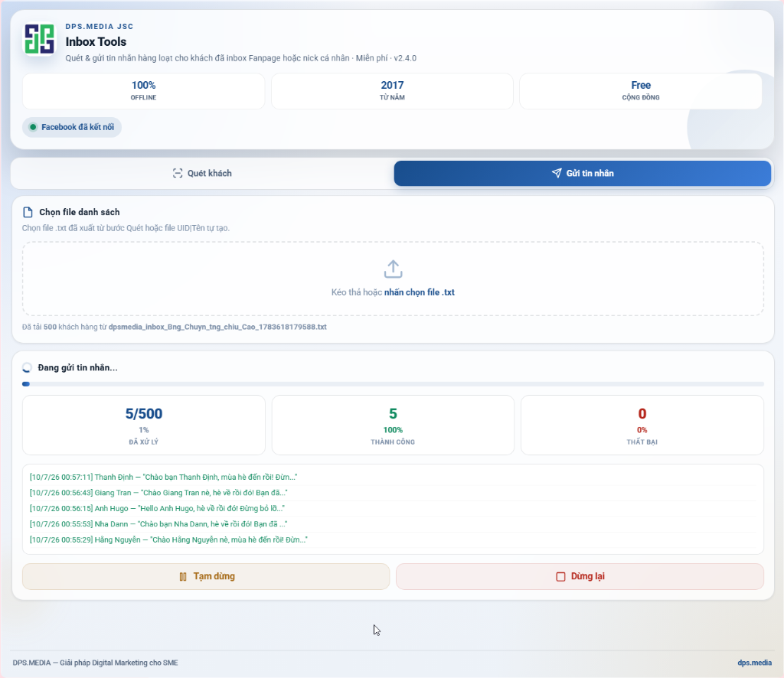The image size is (784, 678).
Task: Click the scan icon beside Quét khách
Action: (178, 174)
